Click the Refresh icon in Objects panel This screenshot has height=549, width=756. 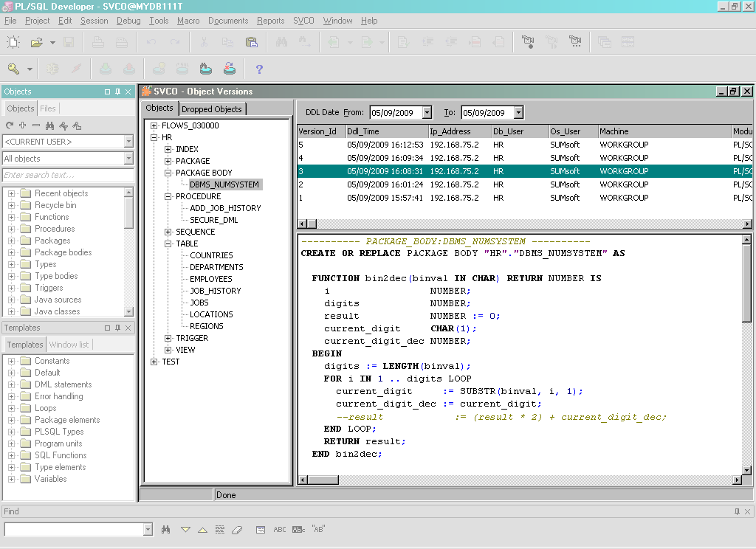(x=10, y=125)
